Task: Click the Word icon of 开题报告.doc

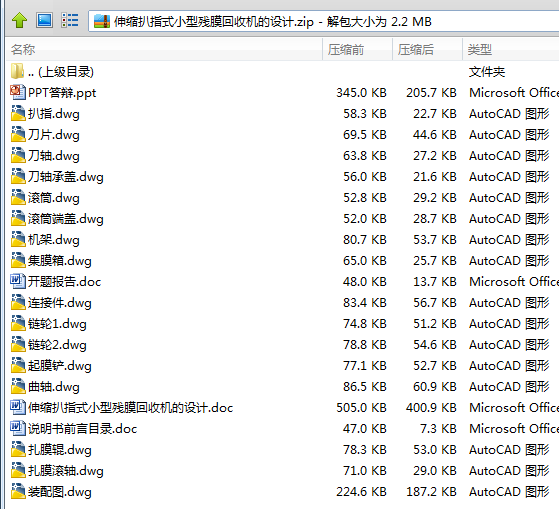Action: (x=18, y=281)
